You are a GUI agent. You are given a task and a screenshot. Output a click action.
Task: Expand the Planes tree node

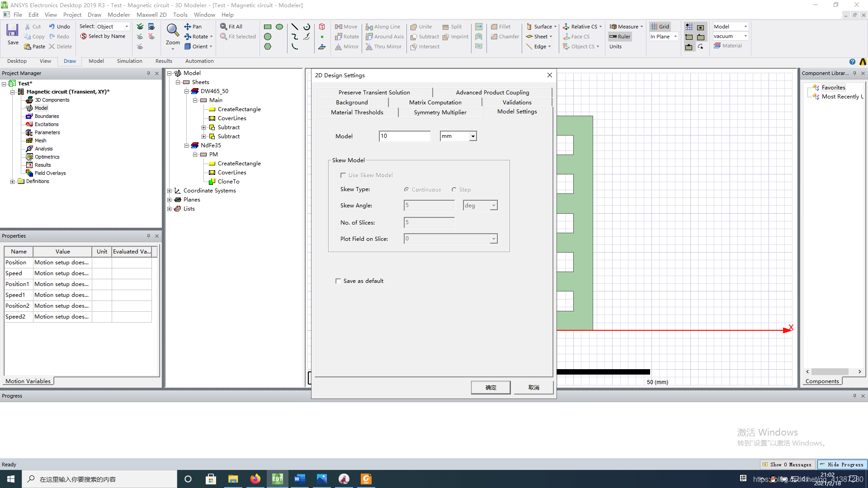click(169, 200)
